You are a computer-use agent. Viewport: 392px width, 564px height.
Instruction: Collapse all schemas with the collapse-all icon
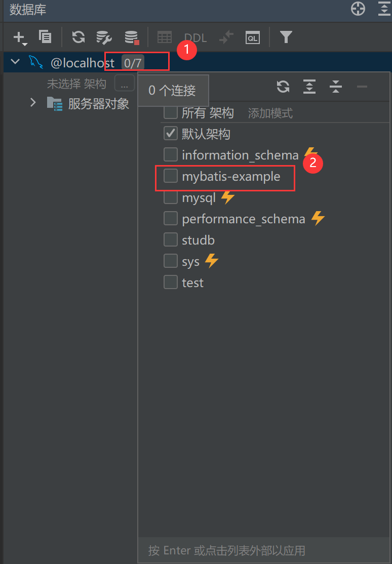tap(336, 87)
